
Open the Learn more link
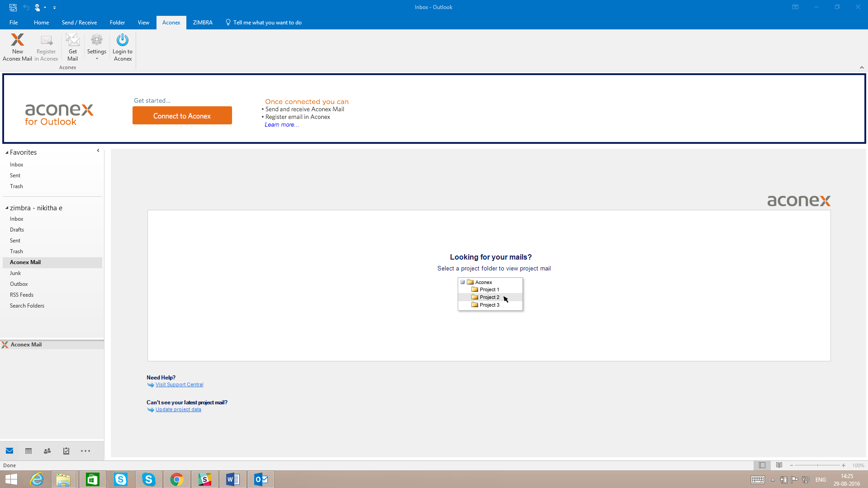(281, 125)
